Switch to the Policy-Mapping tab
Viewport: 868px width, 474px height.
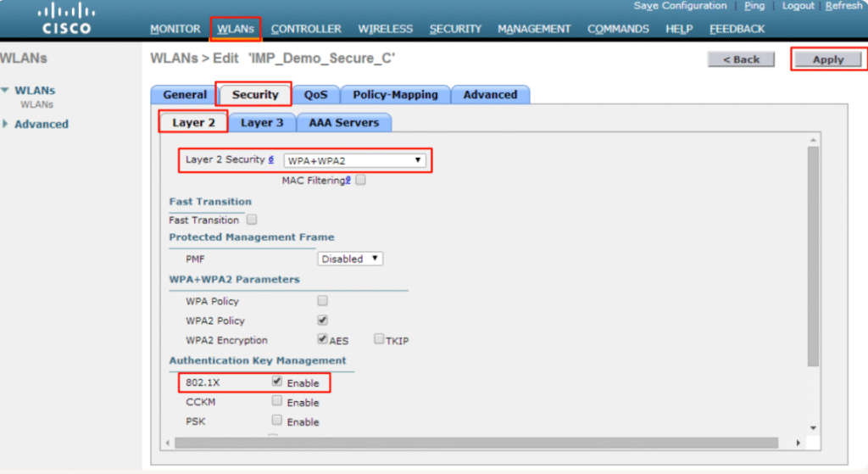click(x=395, y=95)
